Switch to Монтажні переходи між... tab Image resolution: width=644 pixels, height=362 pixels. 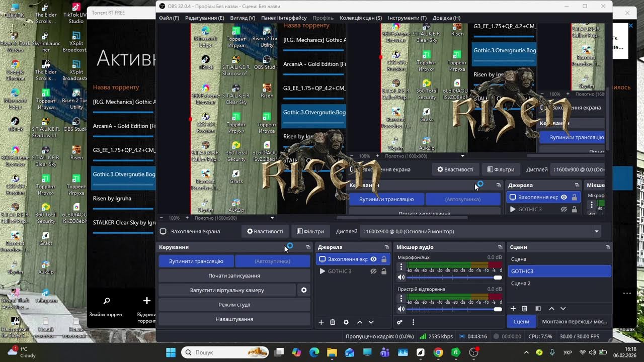(x=574, y=322)
